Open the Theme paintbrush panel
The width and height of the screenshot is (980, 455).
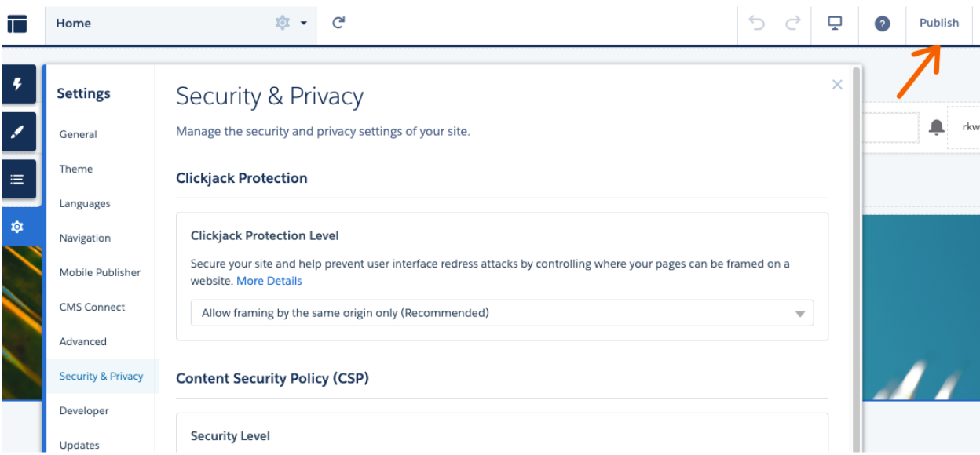(18, 132)
